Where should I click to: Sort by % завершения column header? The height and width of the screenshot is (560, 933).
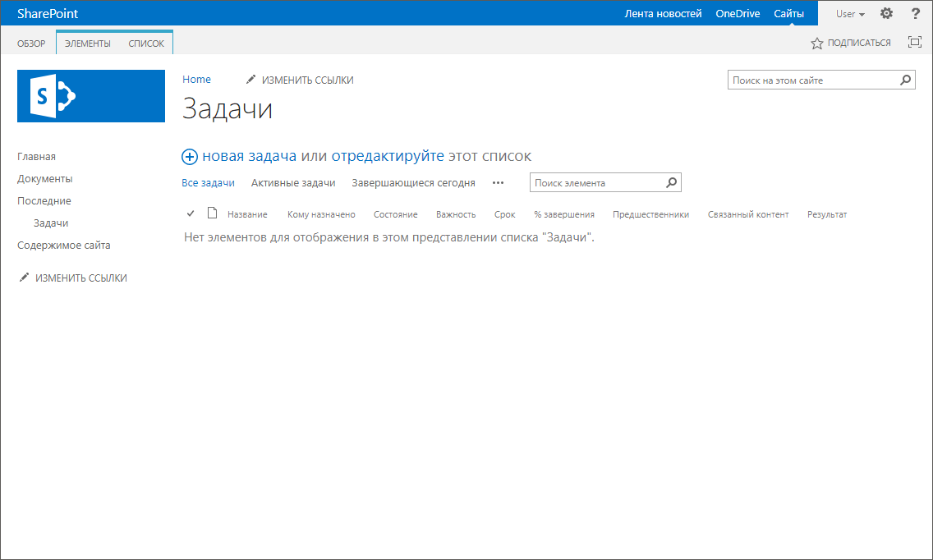coord(564,214)
